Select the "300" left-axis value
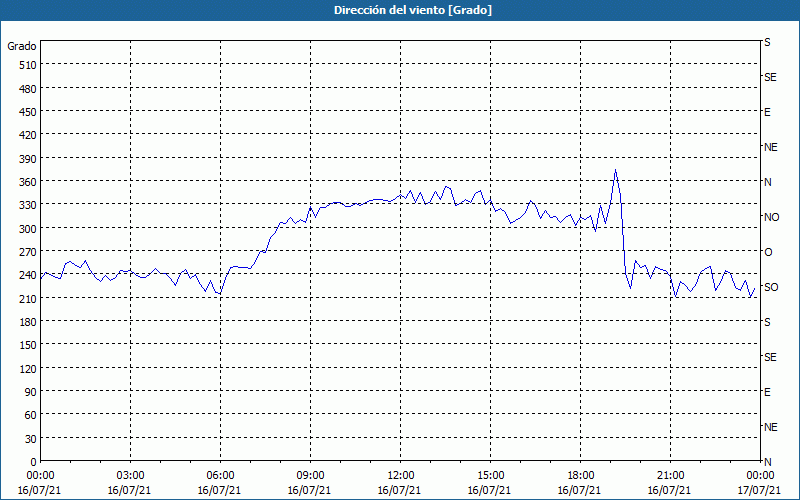The image size is (800, 500). pyautogui.click(x=28, y=229)
